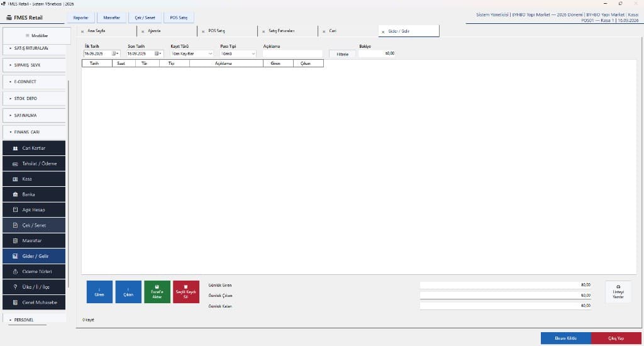The height and width of the screenshot is (346, 644).
Task: Click the Çek / Senet top shortcut button
Action: click(x=145, y=18)
